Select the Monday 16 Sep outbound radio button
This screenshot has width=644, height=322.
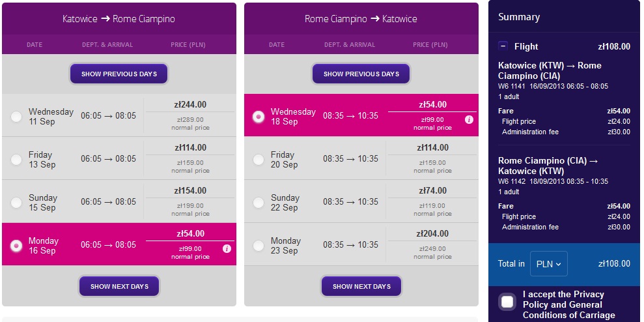point(16,246)
